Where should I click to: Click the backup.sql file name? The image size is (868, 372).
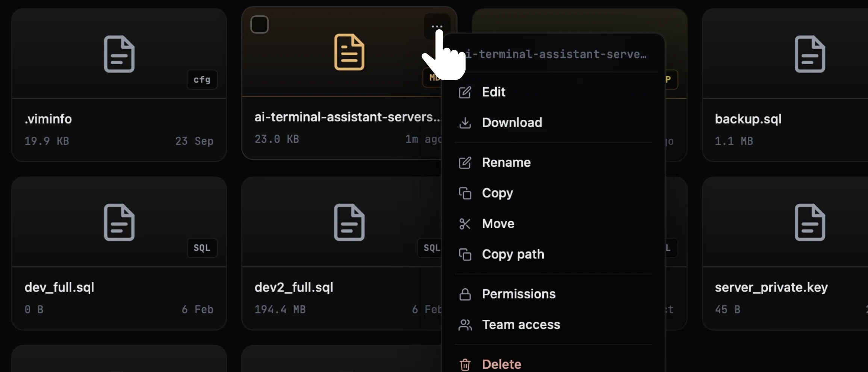[x=748, y=119]
